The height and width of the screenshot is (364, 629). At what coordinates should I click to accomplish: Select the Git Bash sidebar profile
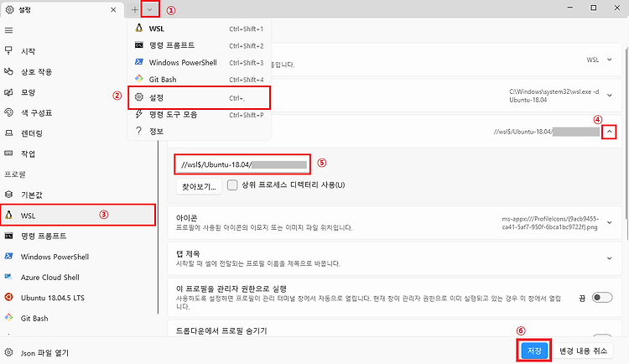click(x=78, y=318)
